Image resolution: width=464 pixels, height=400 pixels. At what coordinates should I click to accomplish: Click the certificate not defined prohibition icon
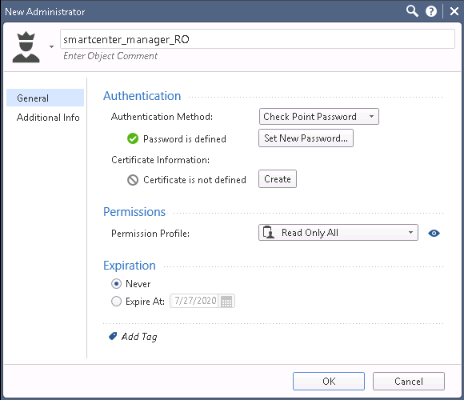pyautogui.click(x=133, y=180)
